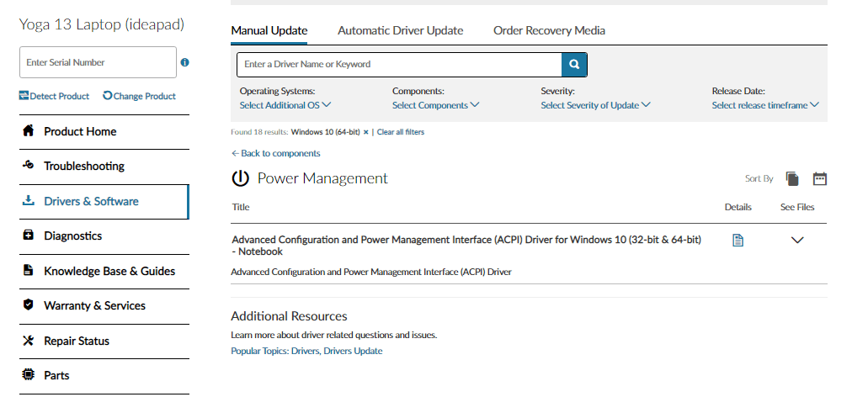
Task: Expand See Files chevron for ACPI driver
Action: 797,240
